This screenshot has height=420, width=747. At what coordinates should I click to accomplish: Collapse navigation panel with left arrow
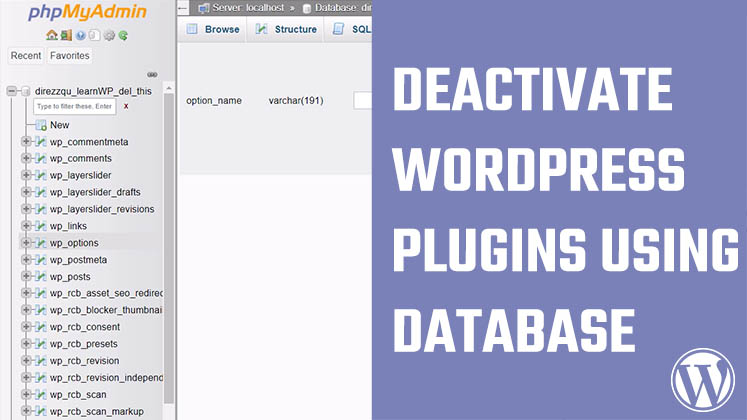pos(183,8)
